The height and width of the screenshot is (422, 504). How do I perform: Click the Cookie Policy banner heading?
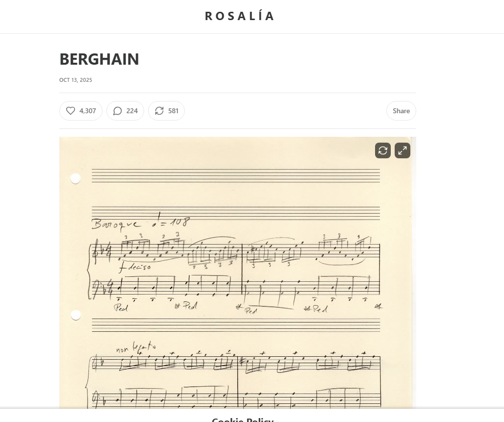243,419
